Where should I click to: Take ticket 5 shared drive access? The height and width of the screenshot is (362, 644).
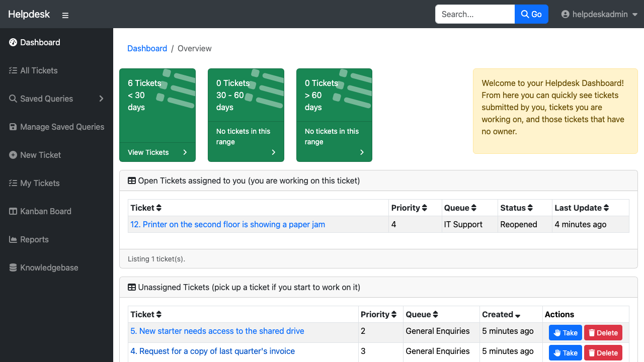pos(566,333)
